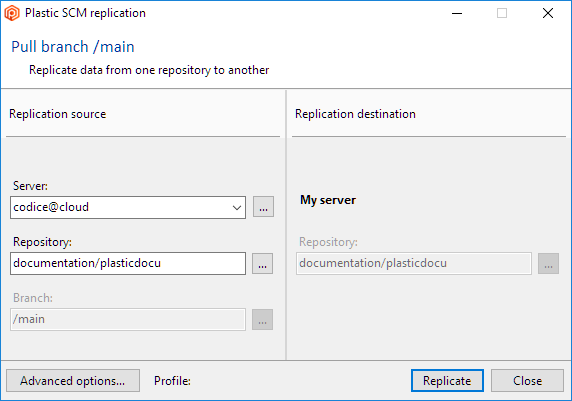This screenshot has height=401, width=572.
Task: Click the 'Pull branch /main' heading
Action: (73, 47)
